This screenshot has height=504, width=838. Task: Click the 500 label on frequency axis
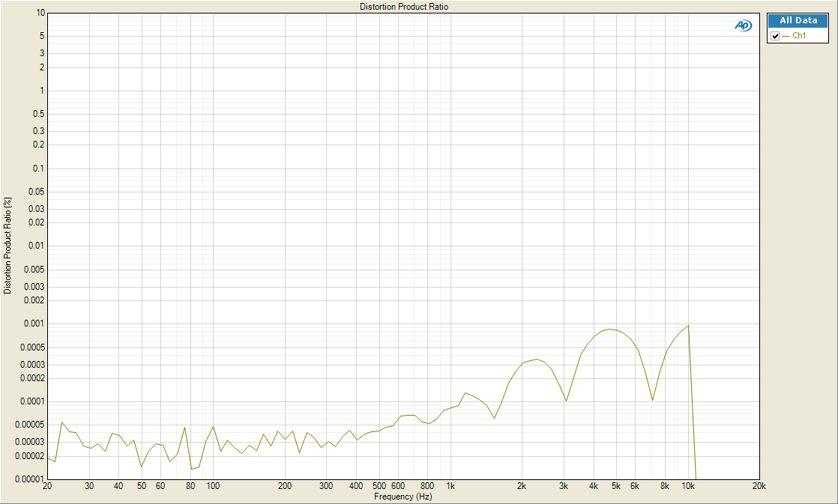379,486
